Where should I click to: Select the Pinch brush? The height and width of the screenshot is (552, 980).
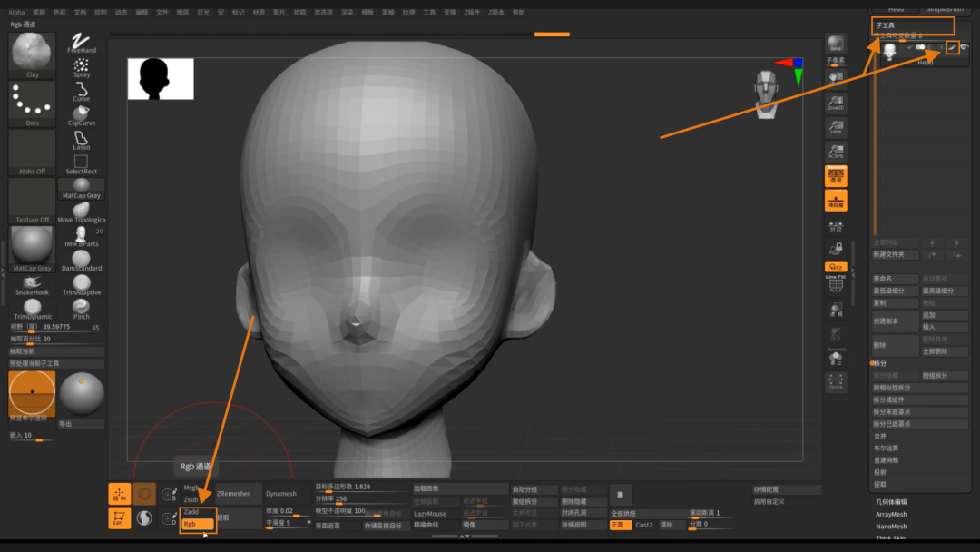coord(81,310)
